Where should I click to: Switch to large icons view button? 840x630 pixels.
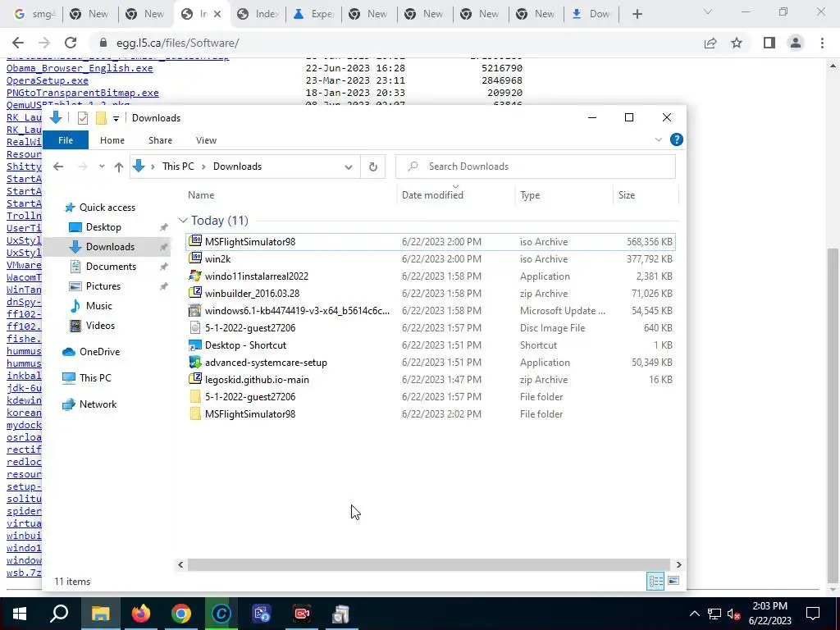pos(673,582)
